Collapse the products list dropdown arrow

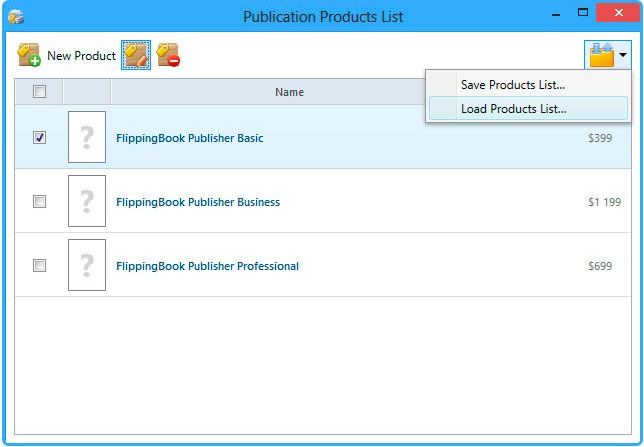tap(623, 55)
